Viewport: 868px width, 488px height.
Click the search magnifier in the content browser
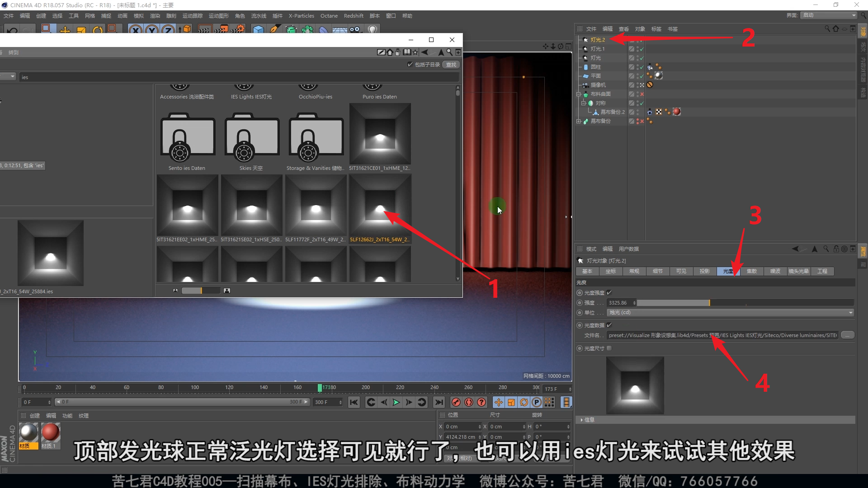click(x=449, y=52)
